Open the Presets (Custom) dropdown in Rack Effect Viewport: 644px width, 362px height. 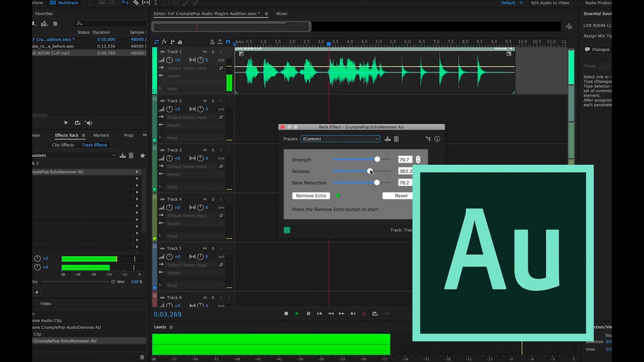(x=340, y=139)
